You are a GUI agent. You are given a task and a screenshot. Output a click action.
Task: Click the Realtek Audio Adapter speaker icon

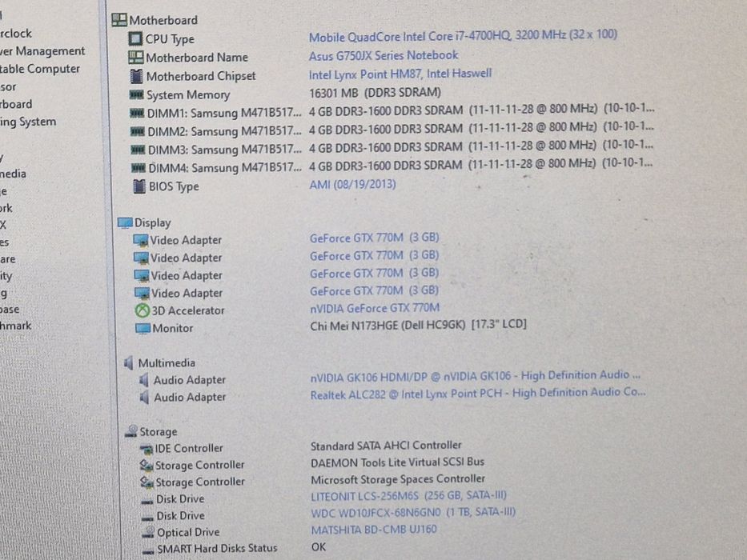pos(144,397)
